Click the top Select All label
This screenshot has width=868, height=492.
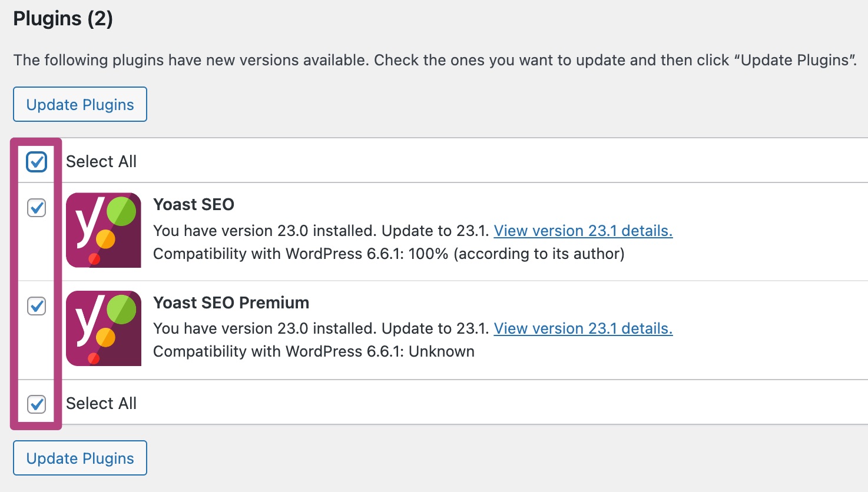click(101, 161)
